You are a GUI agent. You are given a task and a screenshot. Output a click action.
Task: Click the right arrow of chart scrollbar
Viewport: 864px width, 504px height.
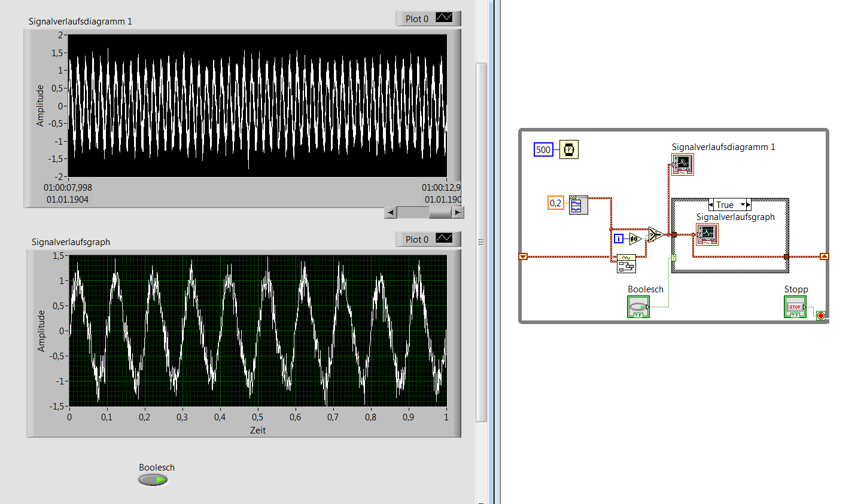coord(458,212)
